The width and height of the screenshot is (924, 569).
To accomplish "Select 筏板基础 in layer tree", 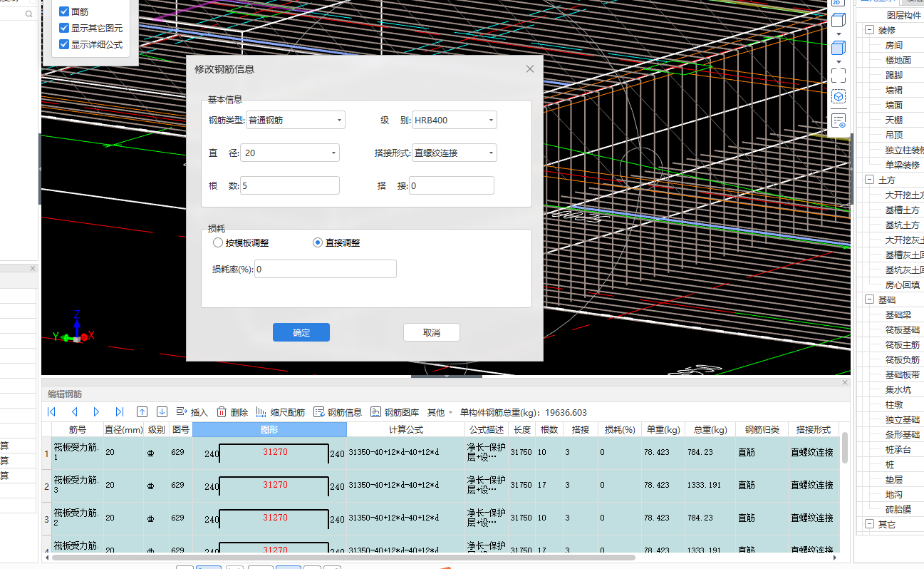I will [903, 329].
